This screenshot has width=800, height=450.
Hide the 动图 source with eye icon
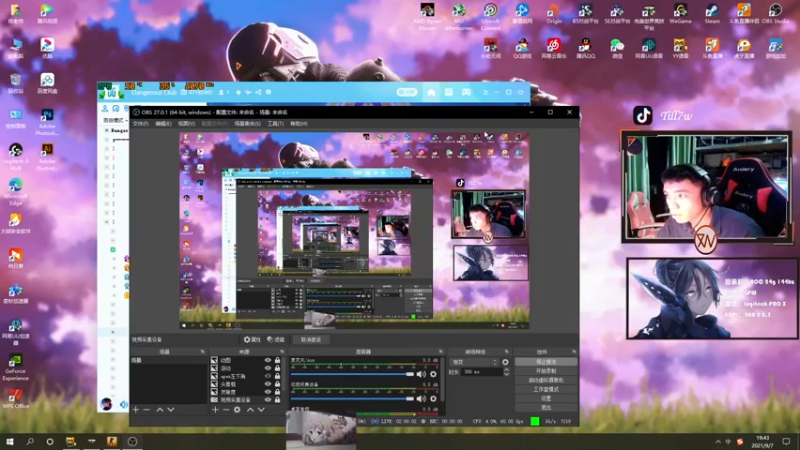[x=268, y=360]
